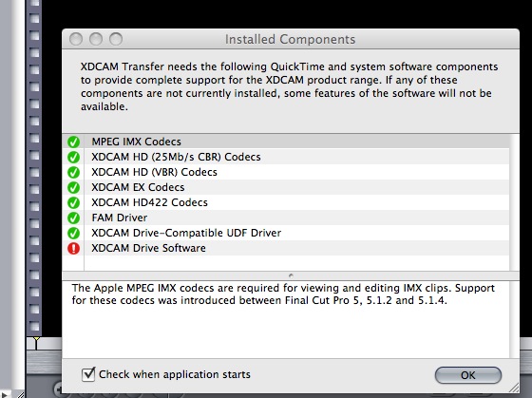Image resolution: width=532 pixels, height=398 pixels.
Task: Select XDCAM HD (25Mb/s CBR) Codecs row
Action: click(286, 157)
